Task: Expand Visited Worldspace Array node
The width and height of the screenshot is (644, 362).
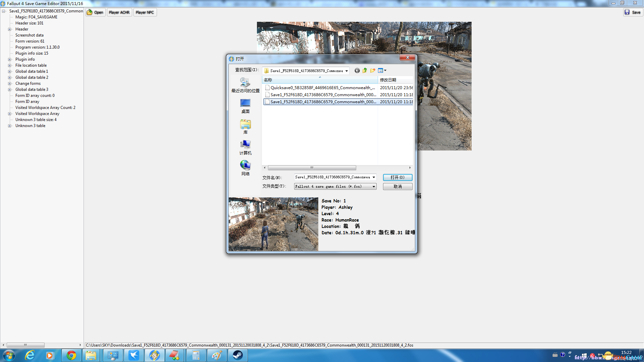Action: coord(10,114)
